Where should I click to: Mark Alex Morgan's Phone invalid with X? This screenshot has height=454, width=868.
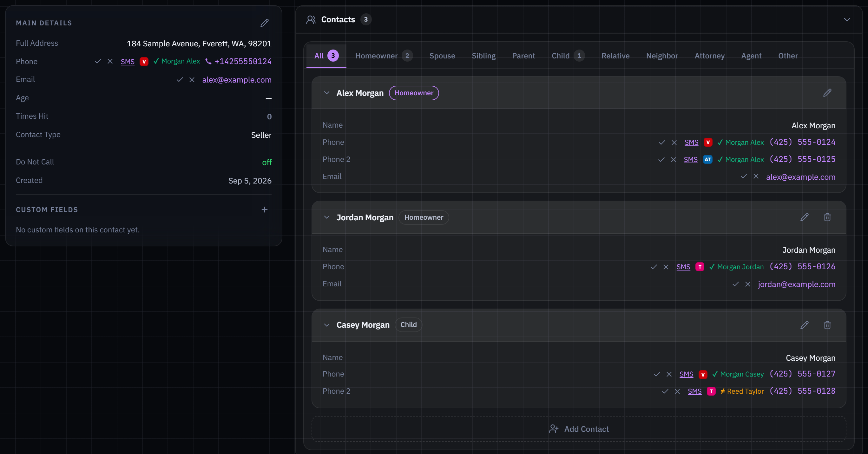tap(674, 142)
